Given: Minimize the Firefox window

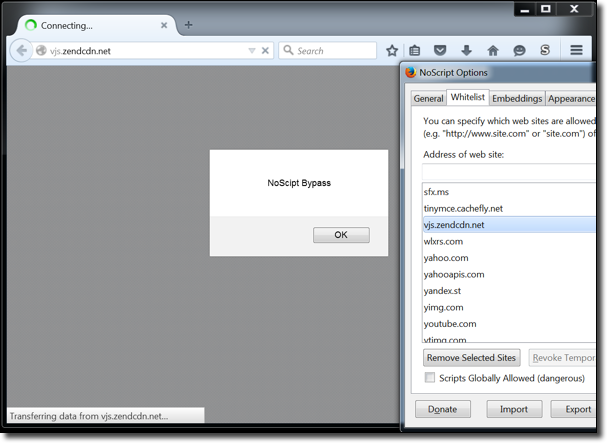Looking at the screenshot, I should 525,9.
